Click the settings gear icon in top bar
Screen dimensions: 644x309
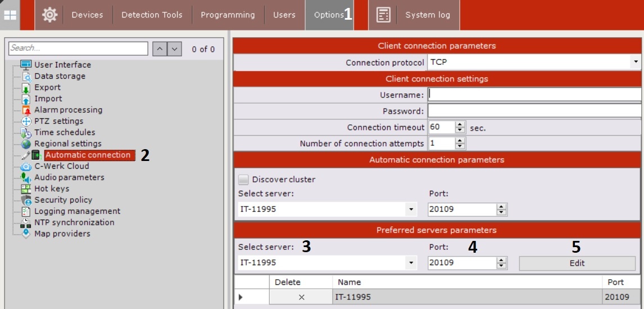(x=49, y=15)
